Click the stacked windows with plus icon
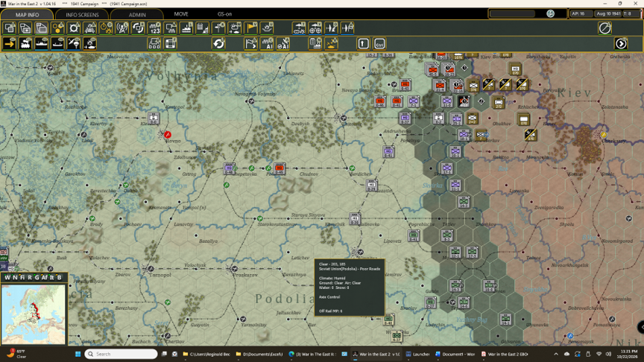 25,28
